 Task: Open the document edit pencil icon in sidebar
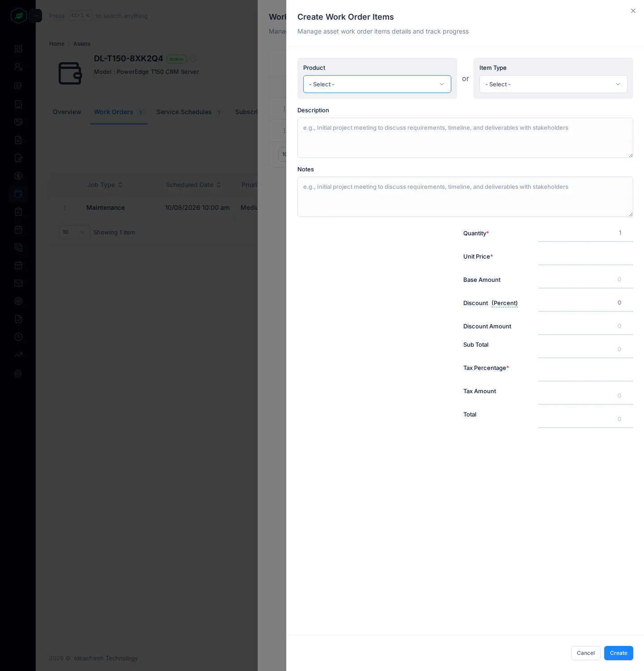point(18,158)
